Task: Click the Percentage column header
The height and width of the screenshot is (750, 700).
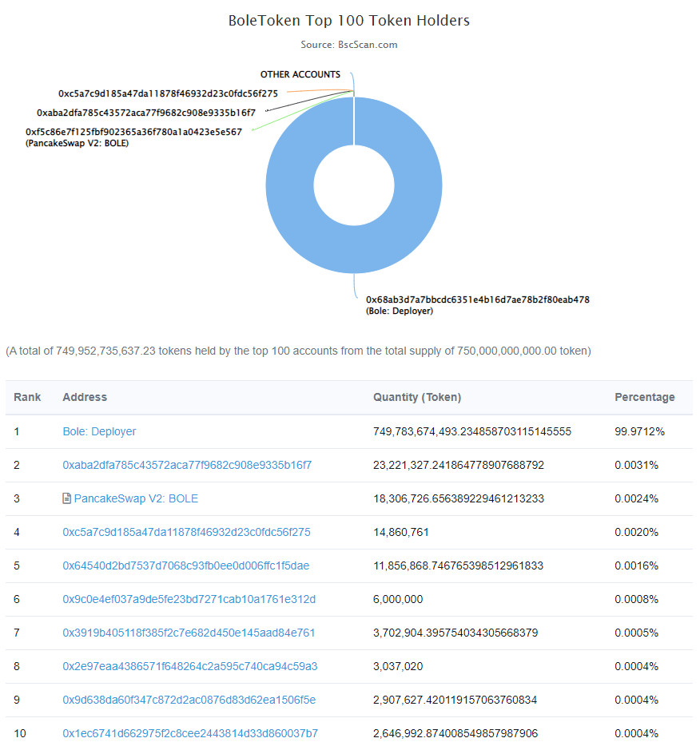Action: click(645, 397)
